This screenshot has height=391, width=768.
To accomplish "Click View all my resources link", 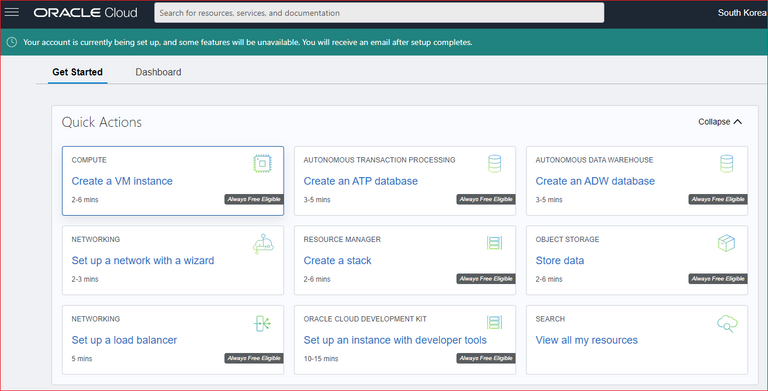I will coord(586,340).
